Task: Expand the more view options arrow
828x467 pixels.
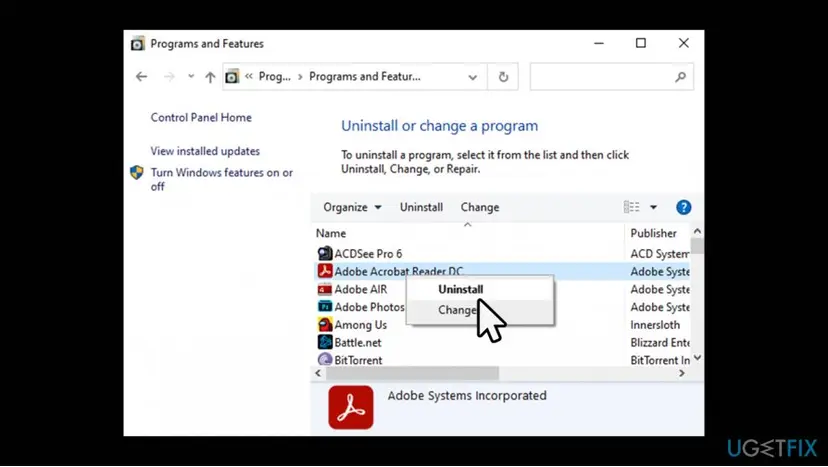Action: pyautogui.click(x=653, y=207)
